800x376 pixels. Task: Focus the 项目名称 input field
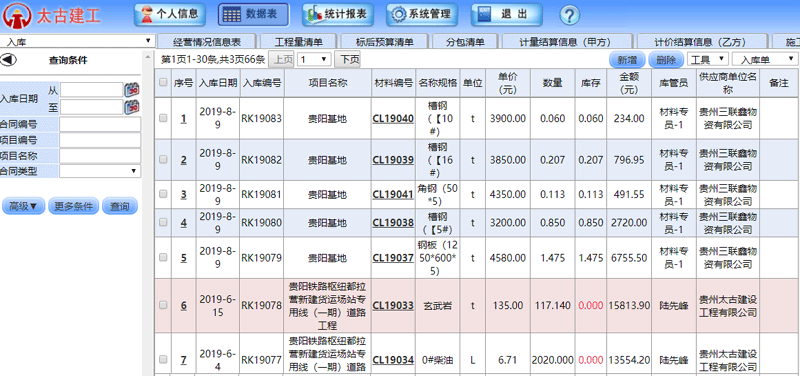(x=100, y=156)
